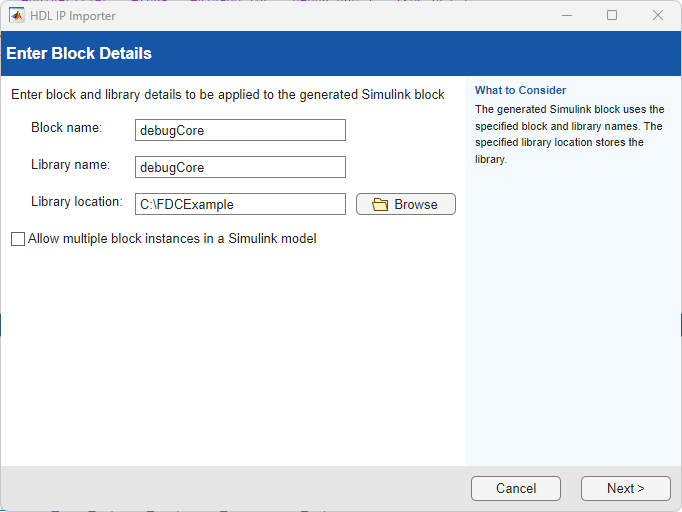682x512 pixels.
Task: Click the "Enter block and library details" instruction text
Action: tap(227, 95)
